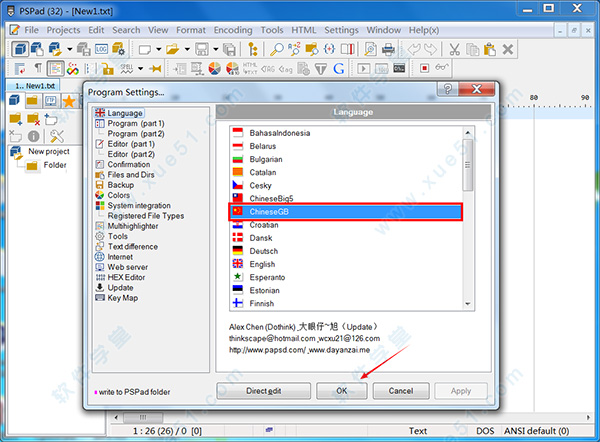Click the Find magnifier icon in toolbar

tap(276, 49)
